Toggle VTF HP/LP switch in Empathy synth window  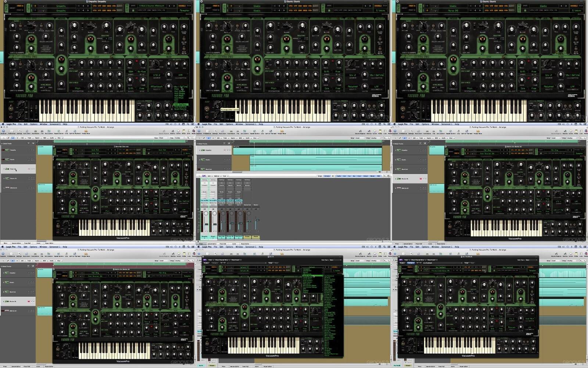click(82, 26)
